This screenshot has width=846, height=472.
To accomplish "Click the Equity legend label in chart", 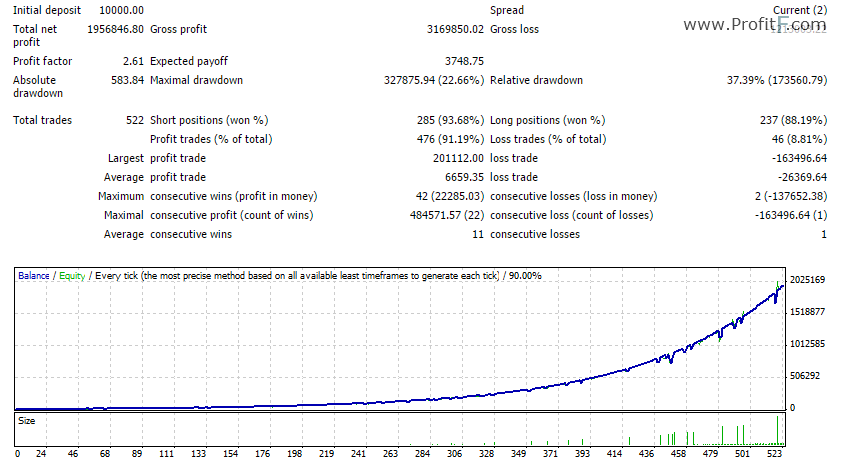I will click(72, 276).
